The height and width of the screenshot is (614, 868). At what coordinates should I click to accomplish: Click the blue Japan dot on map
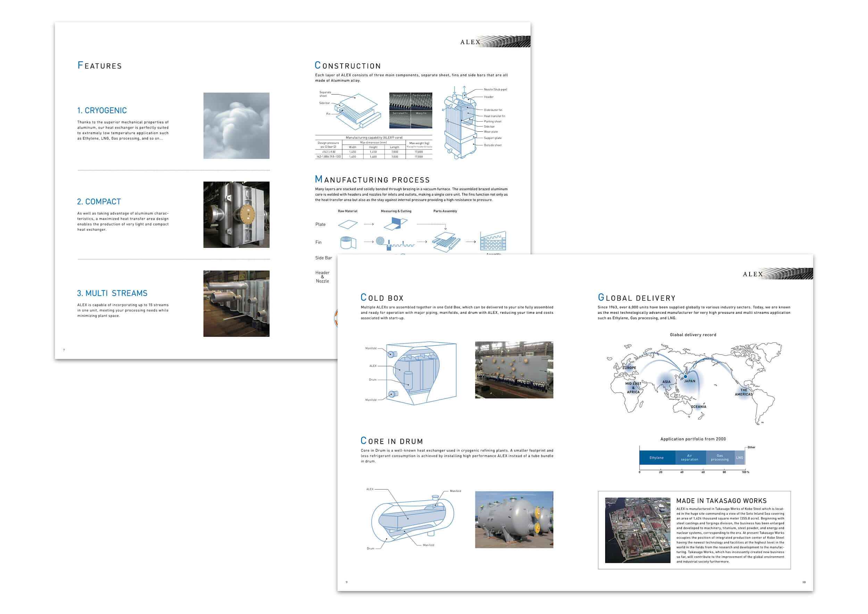(685, 376)
